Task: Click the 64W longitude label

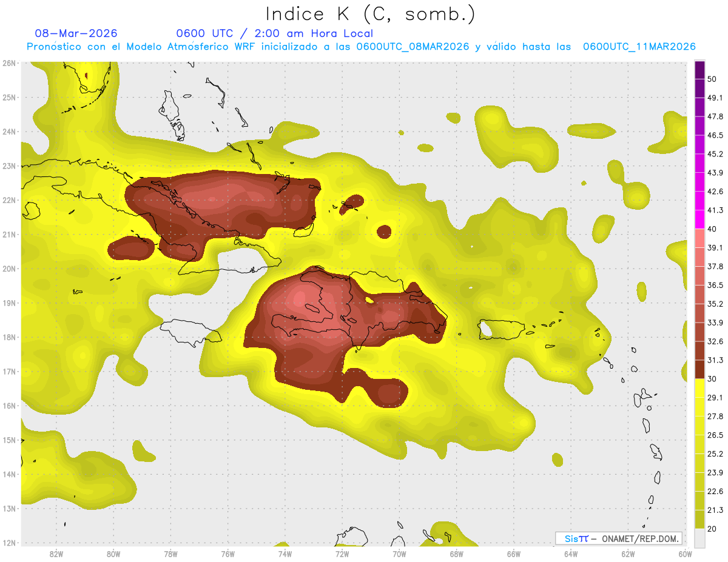Action: tap(570, 554)
